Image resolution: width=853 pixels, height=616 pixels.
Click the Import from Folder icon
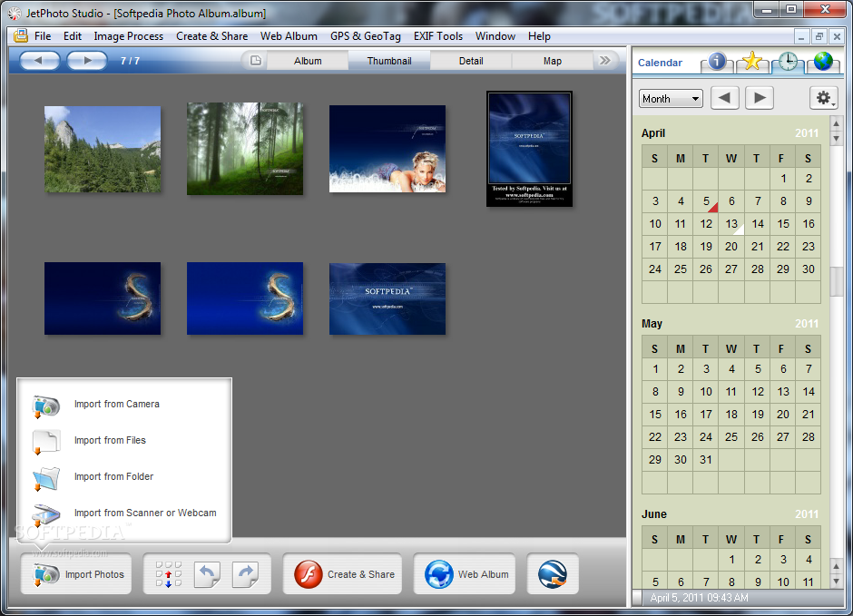coord(45,478)
